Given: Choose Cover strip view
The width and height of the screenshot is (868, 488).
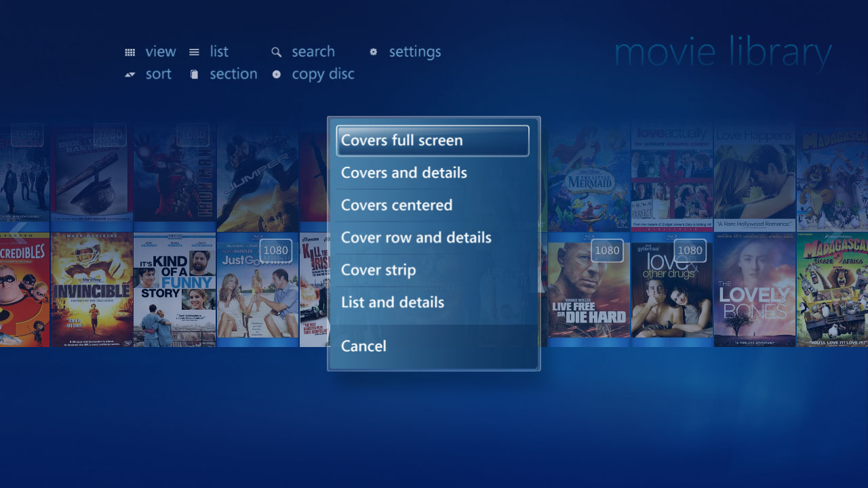Looking at the screenshot, I should (433, 270).
